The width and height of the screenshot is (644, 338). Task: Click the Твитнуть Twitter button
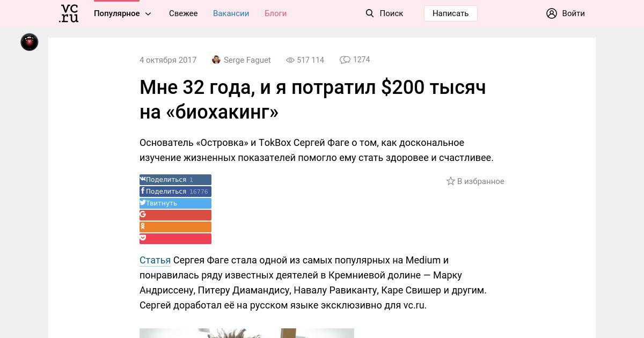(175, 203)
